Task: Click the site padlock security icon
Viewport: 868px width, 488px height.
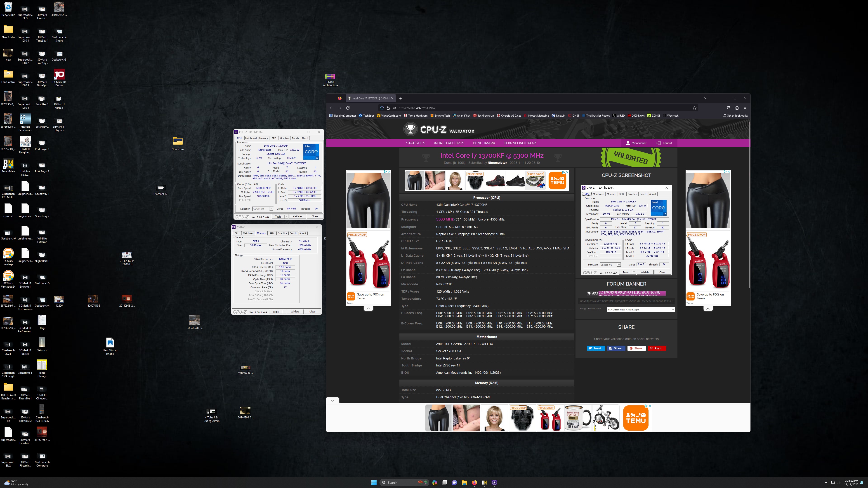Action: pos(388,108)
